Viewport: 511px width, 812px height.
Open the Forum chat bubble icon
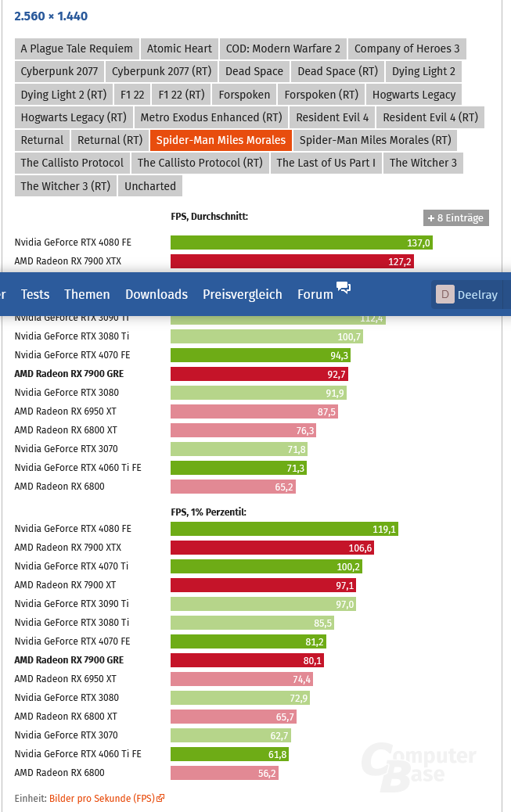(x=344, y=289)
